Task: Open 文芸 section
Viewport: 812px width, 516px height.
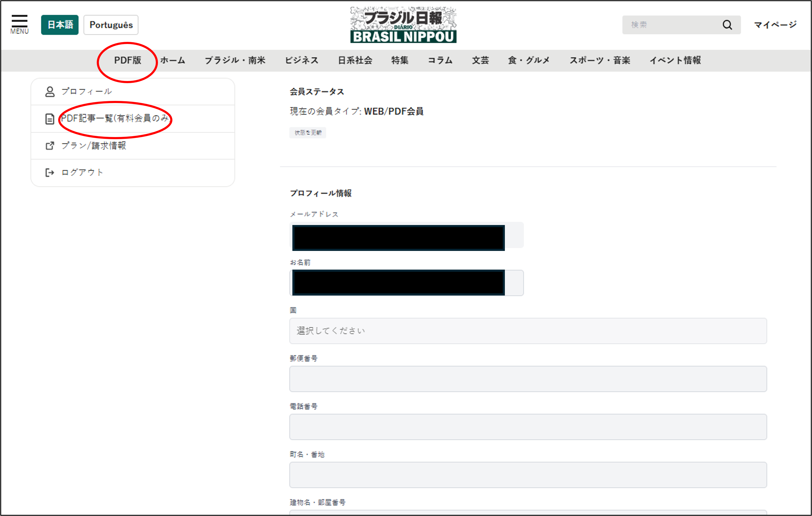Action: tap(480, 60)
